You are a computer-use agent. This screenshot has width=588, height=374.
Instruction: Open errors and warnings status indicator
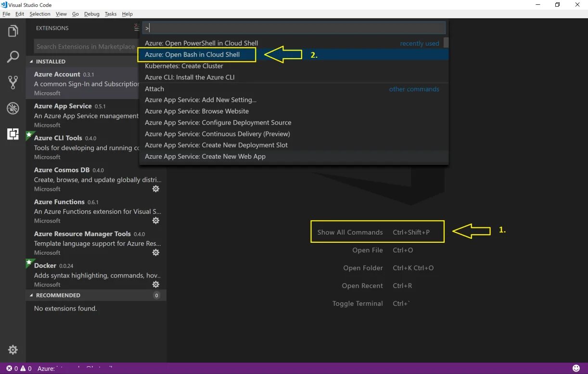pos(19,369)
